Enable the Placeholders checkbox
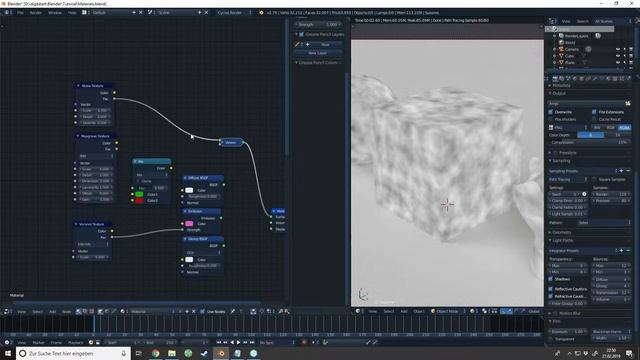 pos(551,120)
